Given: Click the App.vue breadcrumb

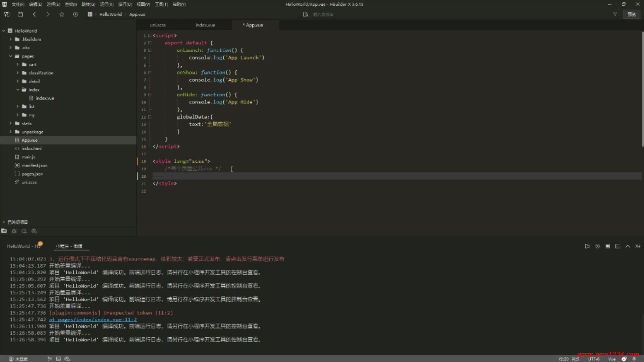Looking at the screenshot, I should pos(137,14).
